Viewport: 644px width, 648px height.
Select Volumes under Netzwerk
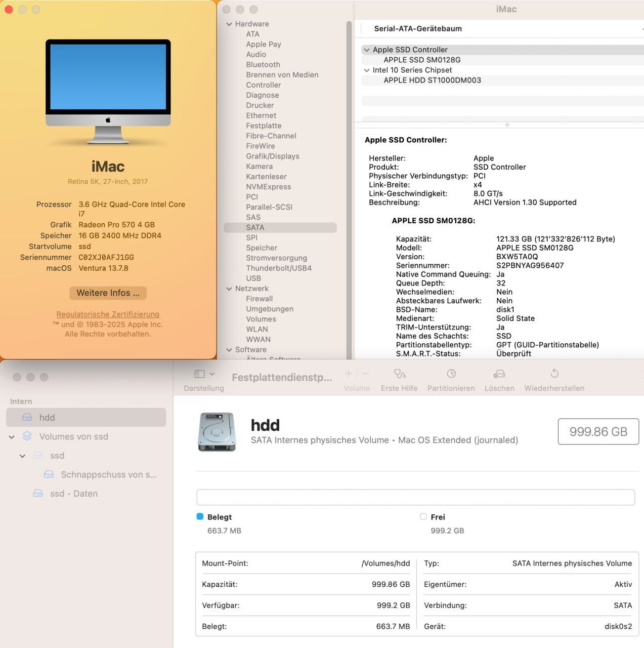[261, 319]
